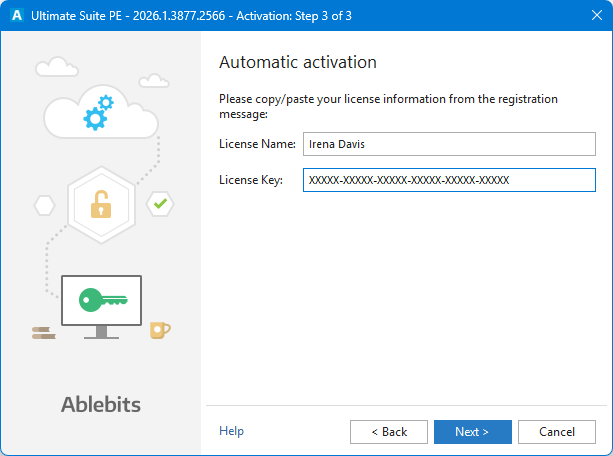Close the activation dialog window
613x456 pixels.
pos(597,15)
